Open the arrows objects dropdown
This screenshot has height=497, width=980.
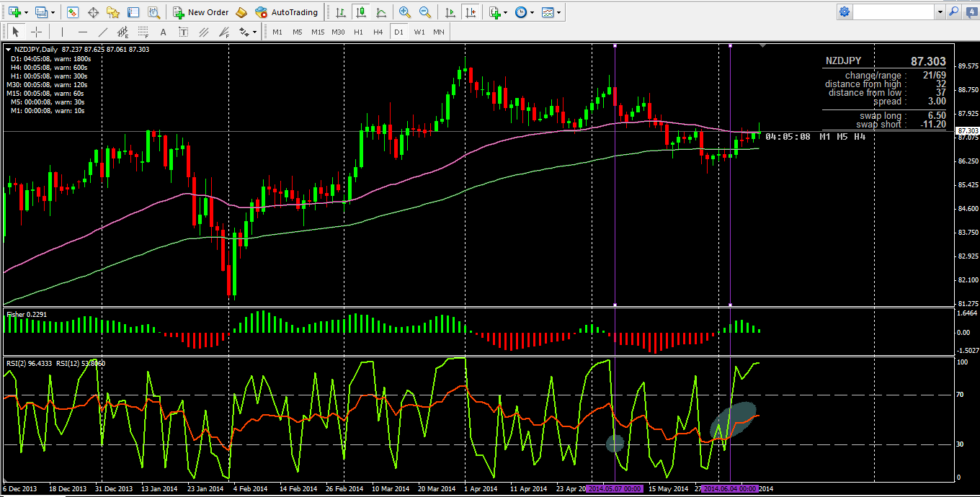click(248, 32)
